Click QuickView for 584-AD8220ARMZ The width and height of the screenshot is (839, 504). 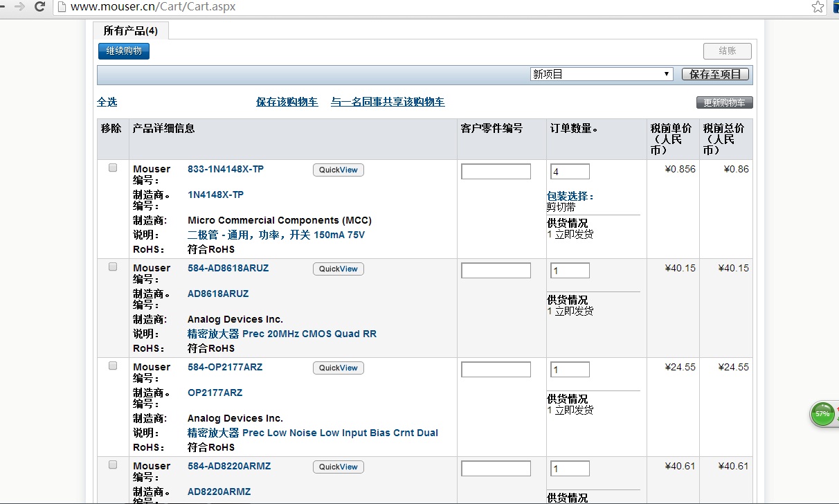point(339,467)
